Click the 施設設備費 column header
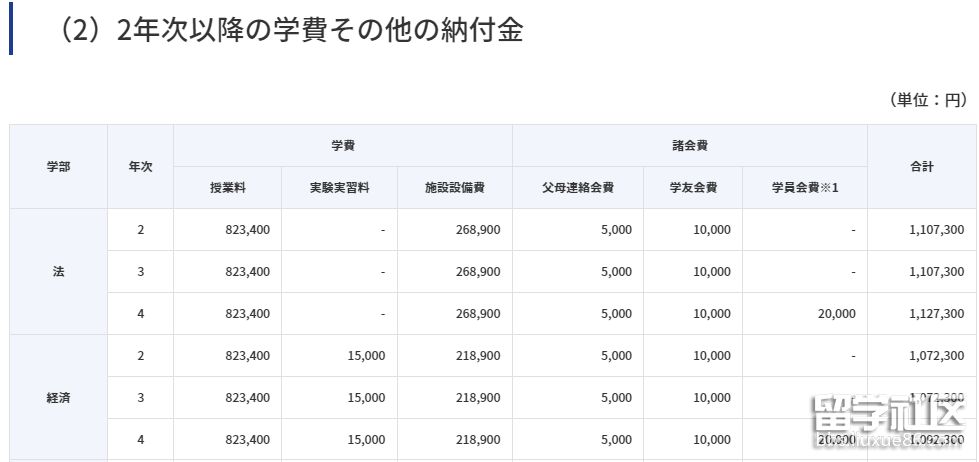 tap(454, 188)
